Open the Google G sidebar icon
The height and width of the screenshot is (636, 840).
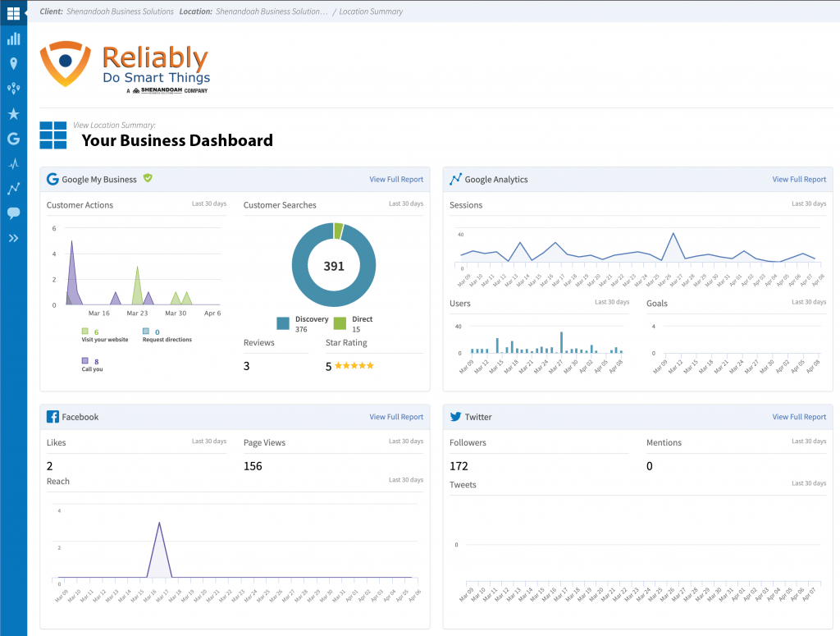click(x=13, y=139)
